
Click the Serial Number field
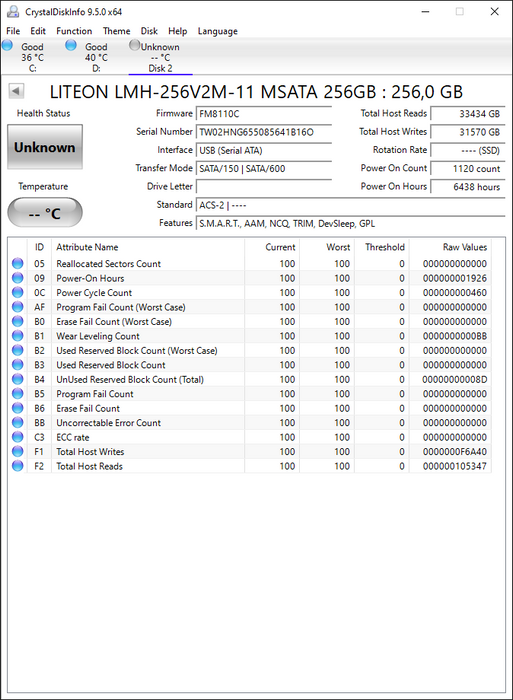tap(264, 132)
